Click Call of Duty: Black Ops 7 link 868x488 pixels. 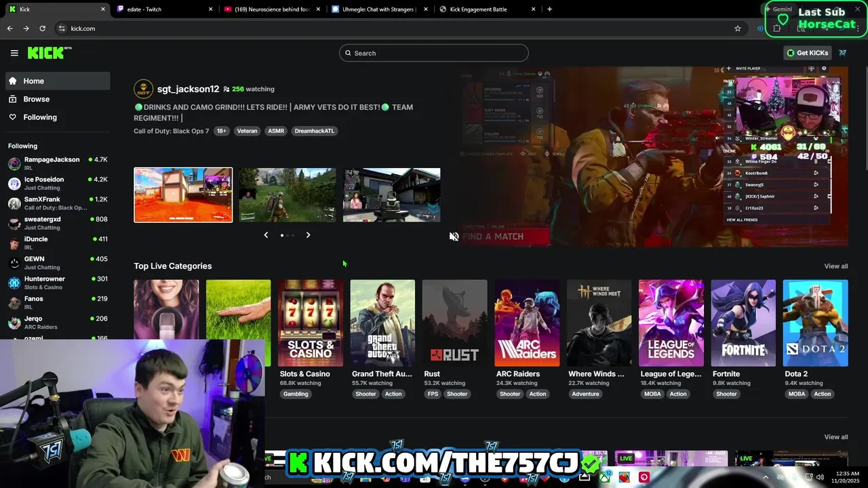tap(171, 131)
